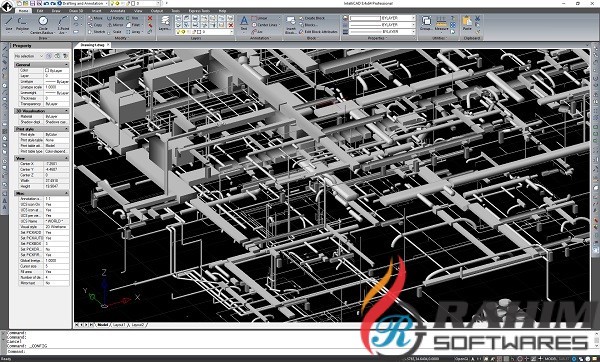Select the Line drawing tool
600x362 pixels.
(8, 24)
